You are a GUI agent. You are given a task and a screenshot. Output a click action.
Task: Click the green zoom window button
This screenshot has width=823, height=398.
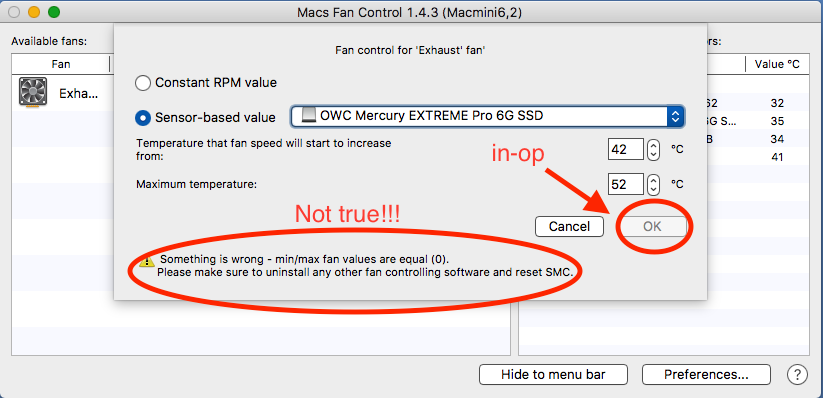click(54, 12)
